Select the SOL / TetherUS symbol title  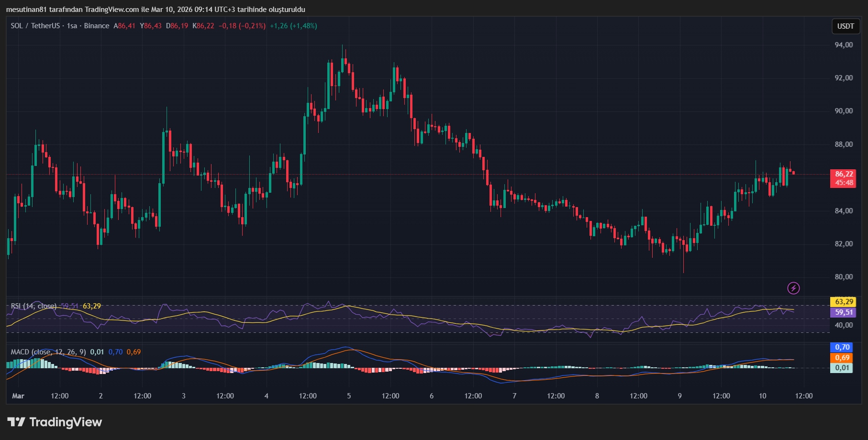(35, 26)
